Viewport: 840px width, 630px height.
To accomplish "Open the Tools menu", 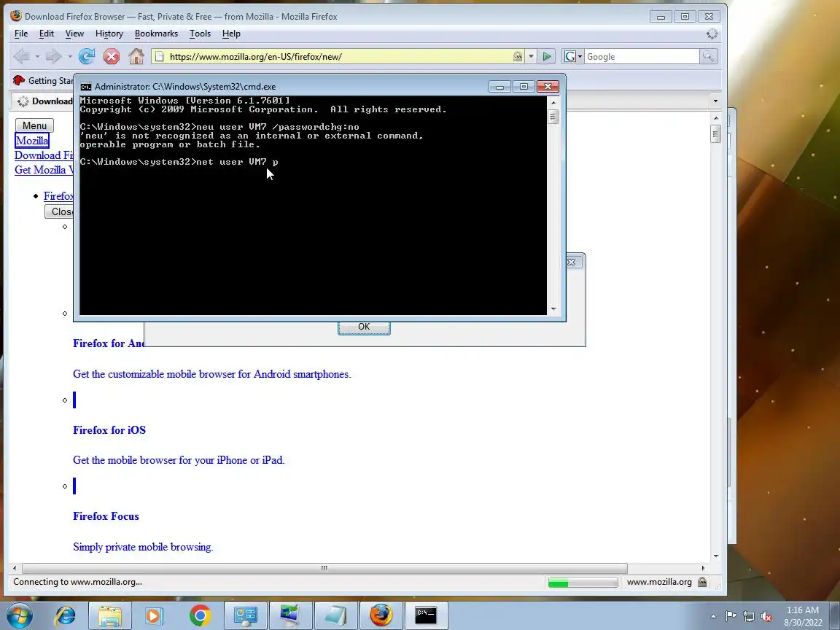I will [x=200, y=34].
